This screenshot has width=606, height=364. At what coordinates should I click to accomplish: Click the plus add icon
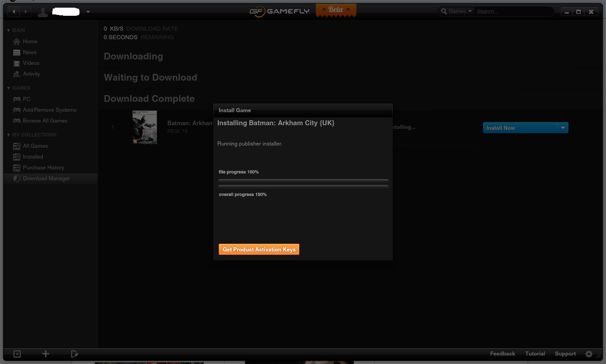(x=46, y=354)
